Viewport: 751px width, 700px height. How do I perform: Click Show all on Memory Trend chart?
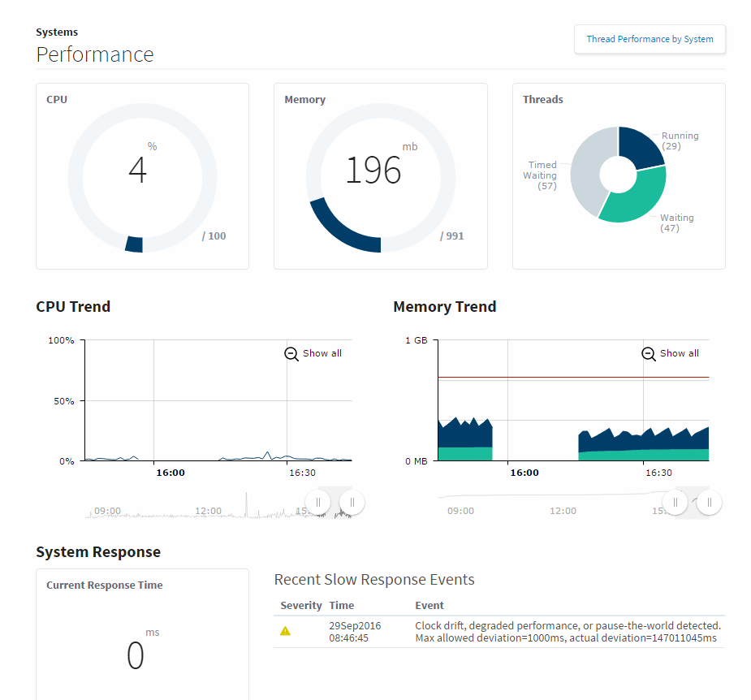[679, 354]
